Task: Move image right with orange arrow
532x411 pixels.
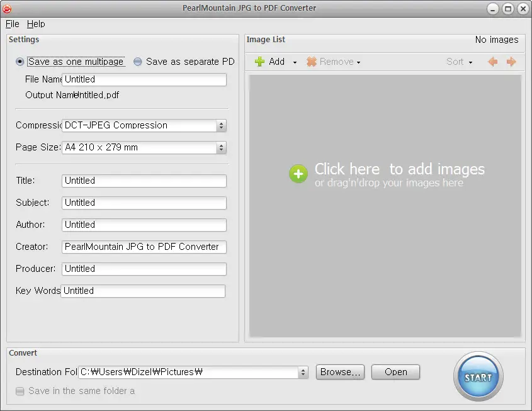Action: (511, 62)
